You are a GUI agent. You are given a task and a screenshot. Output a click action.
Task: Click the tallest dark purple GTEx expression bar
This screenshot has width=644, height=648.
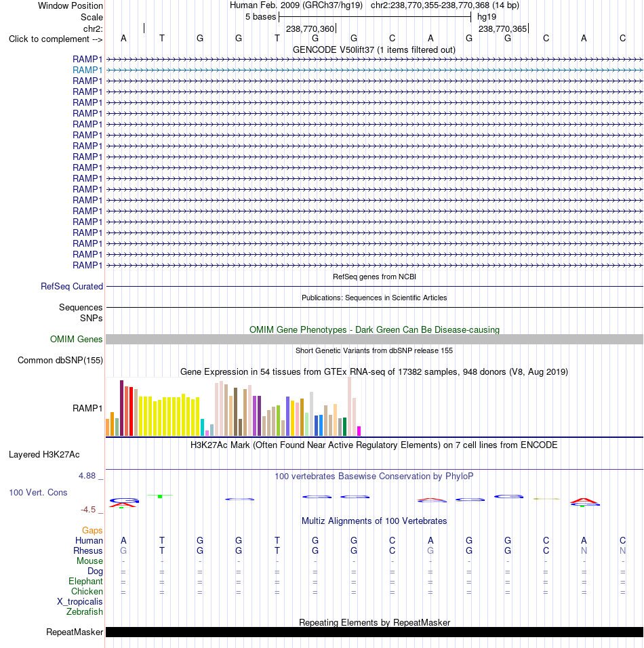click(121, 408)
